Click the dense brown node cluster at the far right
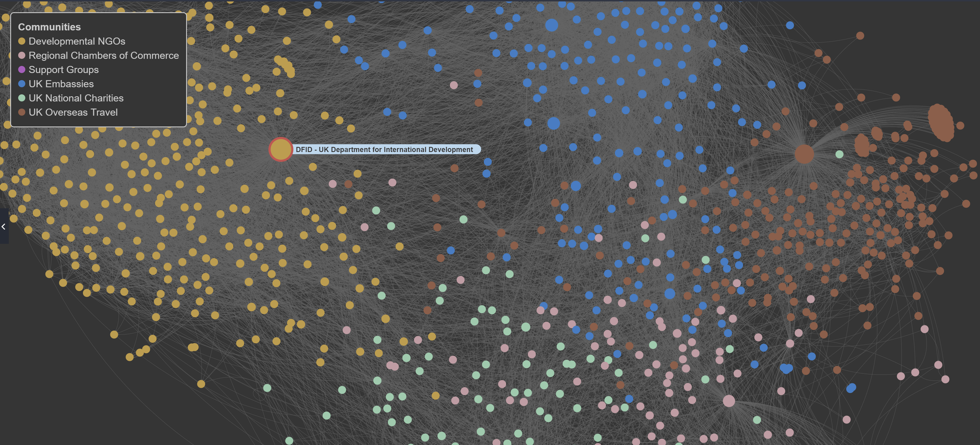Screen dimensions: 980x445 tap(941, 122)
